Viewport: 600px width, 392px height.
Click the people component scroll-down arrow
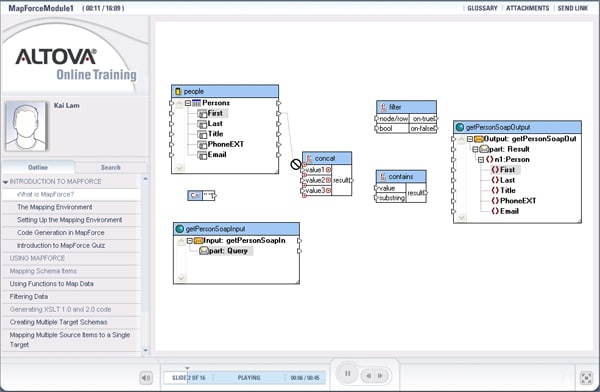click(179, 168)
